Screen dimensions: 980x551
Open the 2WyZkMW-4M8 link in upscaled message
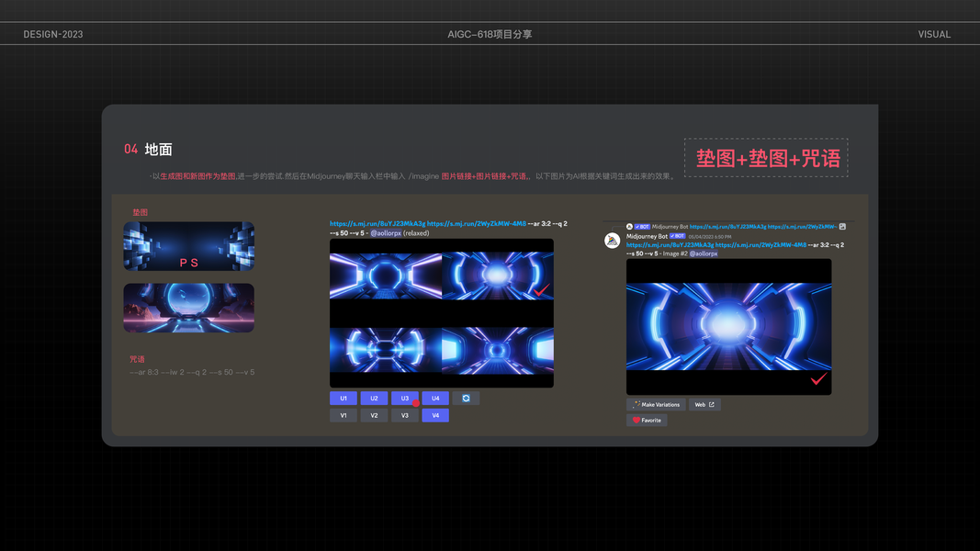click(760, 245)
